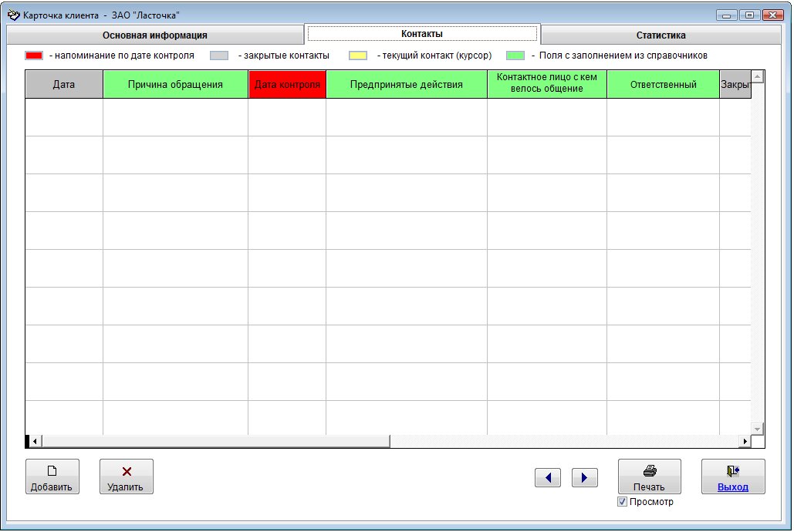Minimize the Карточка клиента window
Screen dimensions: 794x532
tap(726, 15)
